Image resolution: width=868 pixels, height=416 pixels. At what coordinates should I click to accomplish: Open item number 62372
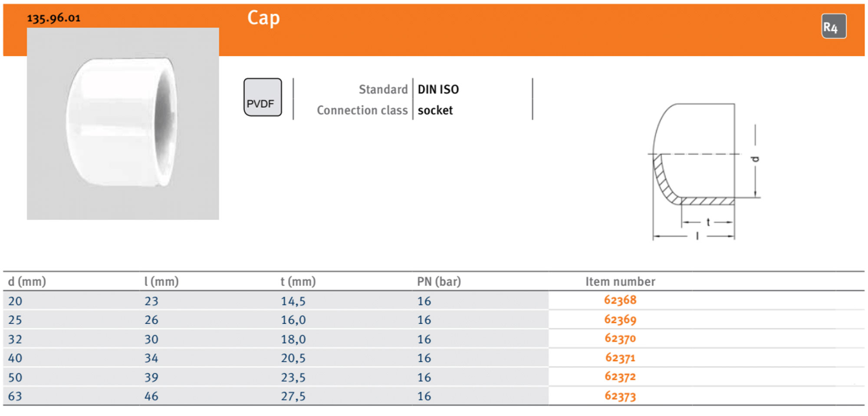coord(620,377)
